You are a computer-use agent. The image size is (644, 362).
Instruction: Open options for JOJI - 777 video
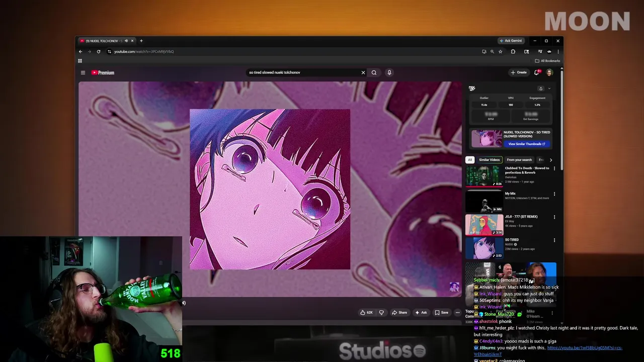click(554, 217)
